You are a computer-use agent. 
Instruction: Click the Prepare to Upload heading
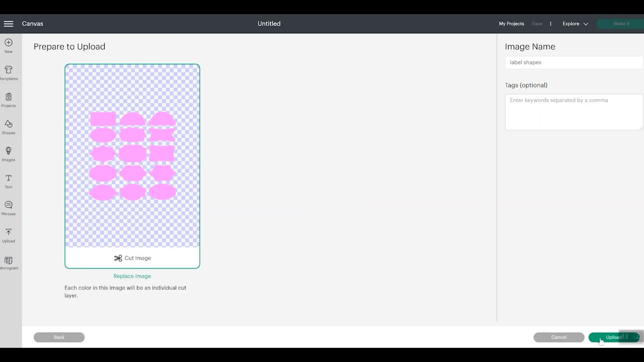click(69, 47)
